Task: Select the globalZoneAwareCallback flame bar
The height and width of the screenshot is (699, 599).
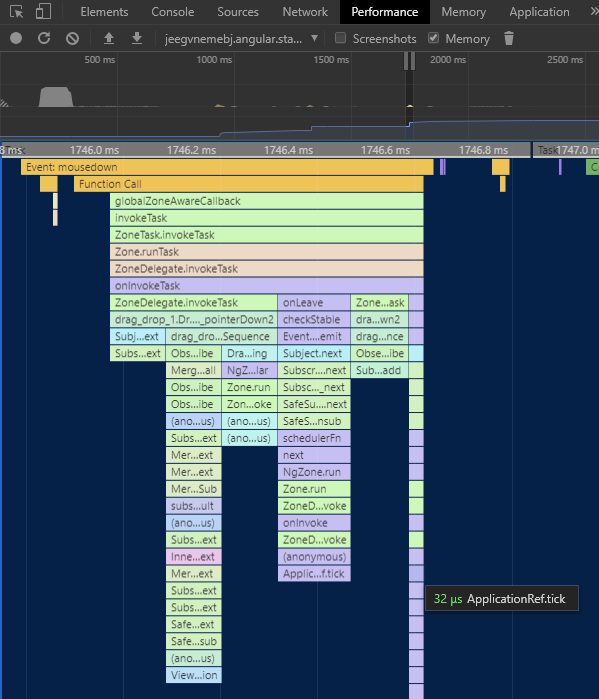Action: (267, 201)
